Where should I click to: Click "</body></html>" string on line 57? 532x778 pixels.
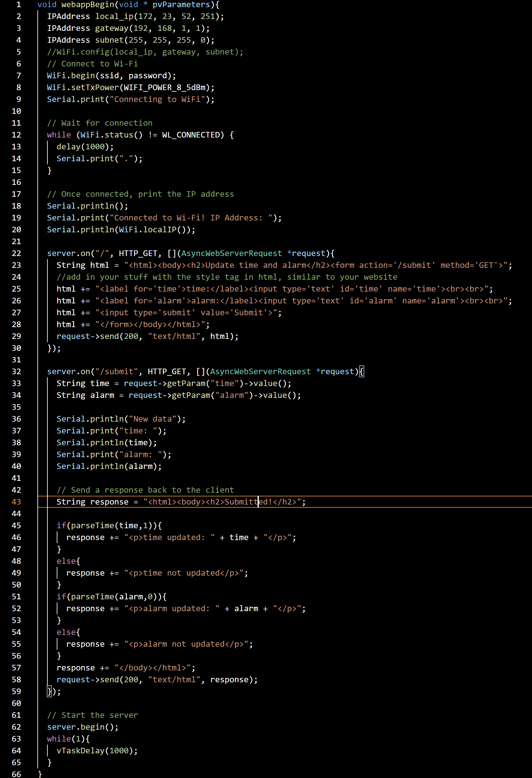152,668
